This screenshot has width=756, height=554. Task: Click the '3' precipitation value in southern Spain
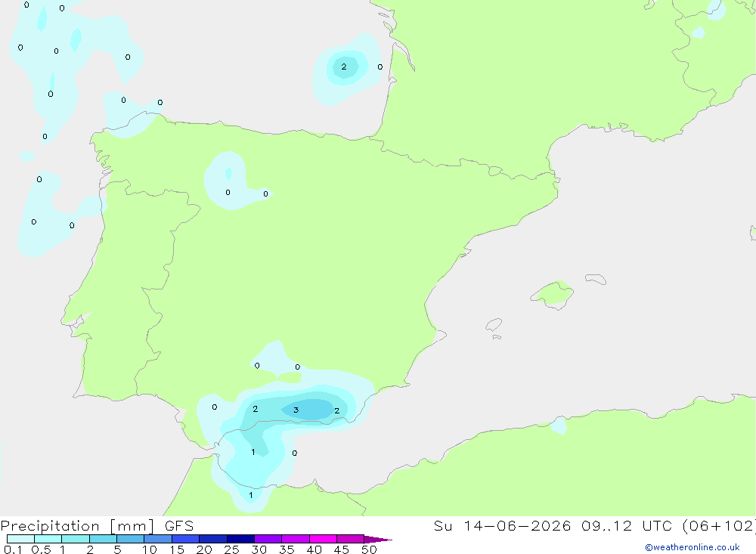click(296, 410)
